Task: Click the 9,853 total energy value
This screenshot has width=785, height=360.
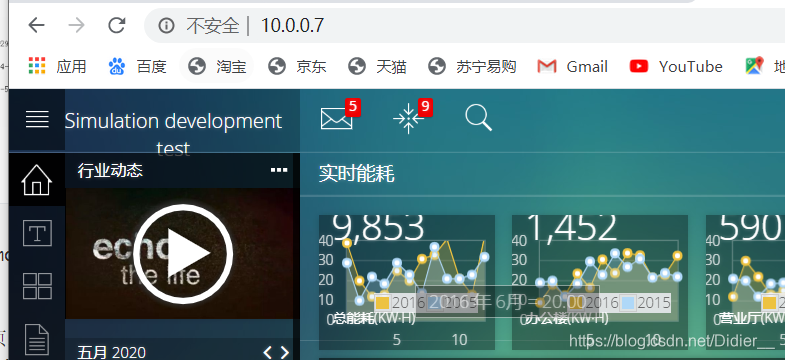Action: (x=378, y=227)
